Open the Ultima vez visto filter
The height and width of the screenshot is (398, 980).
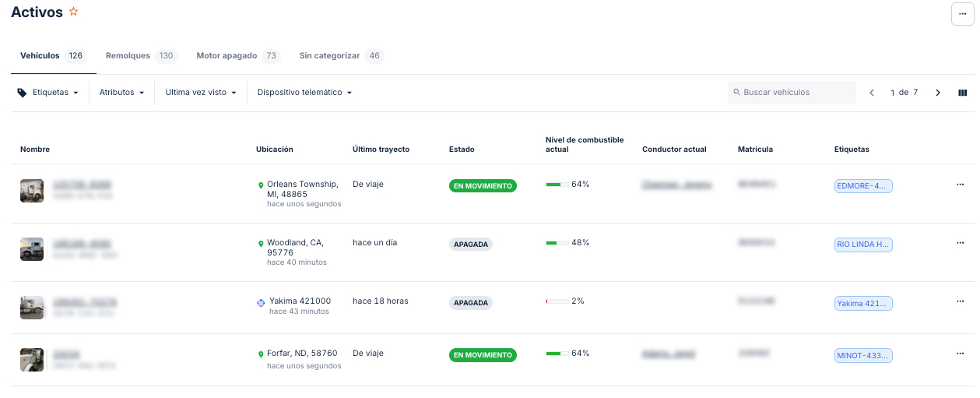coord(200,93)
